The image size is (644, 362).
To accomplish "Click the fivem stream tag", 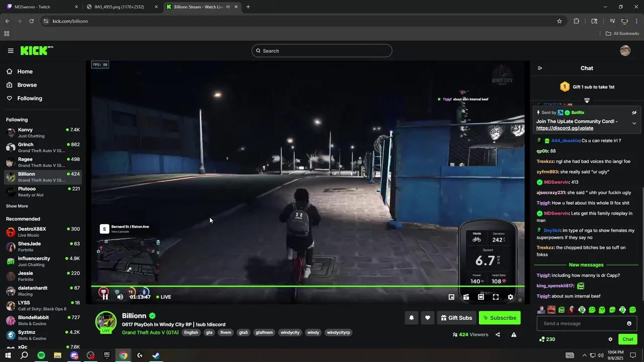I will coord(225,332).
